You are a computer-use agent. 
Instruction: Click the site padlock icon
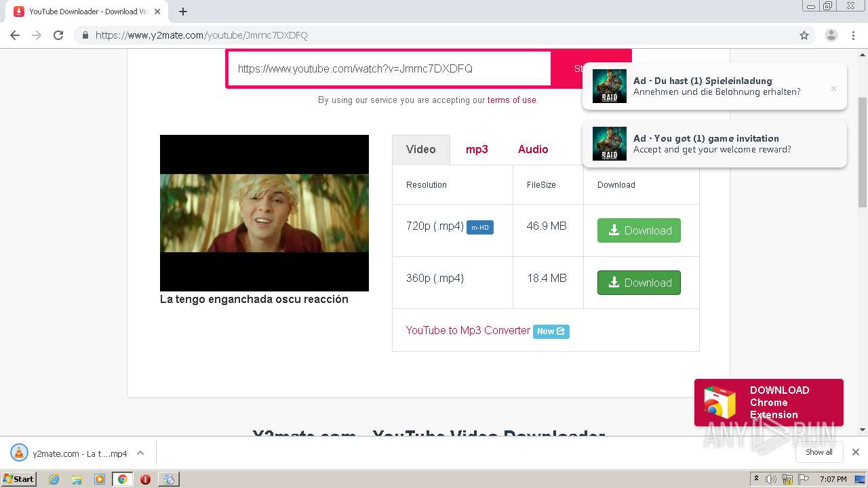tap(85, 35)
